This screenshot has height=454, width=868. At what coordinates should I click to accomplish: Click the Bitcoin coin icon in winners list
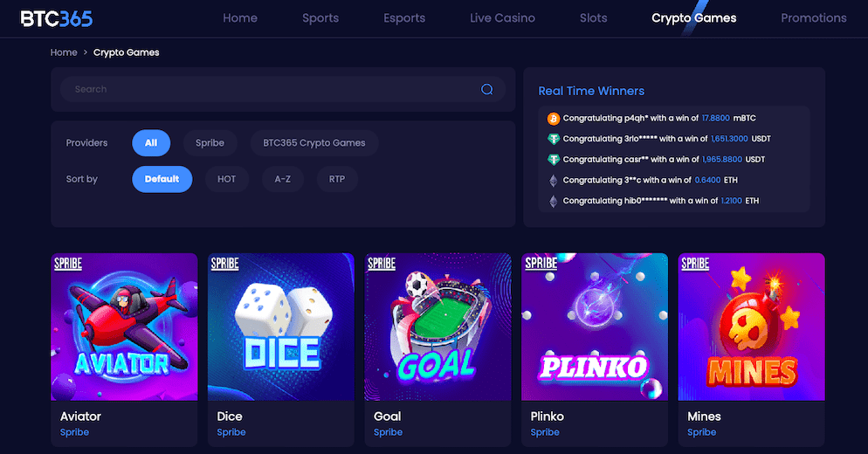click(553, 119)
